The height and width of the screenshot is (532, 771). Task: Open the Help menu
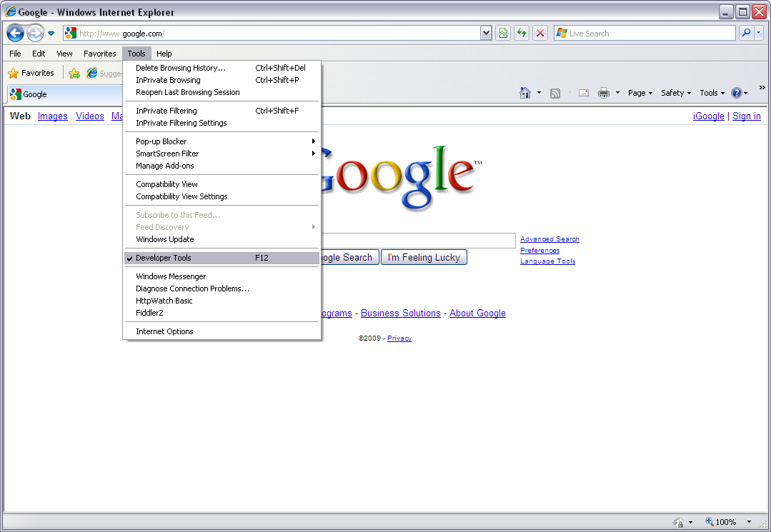164,54
